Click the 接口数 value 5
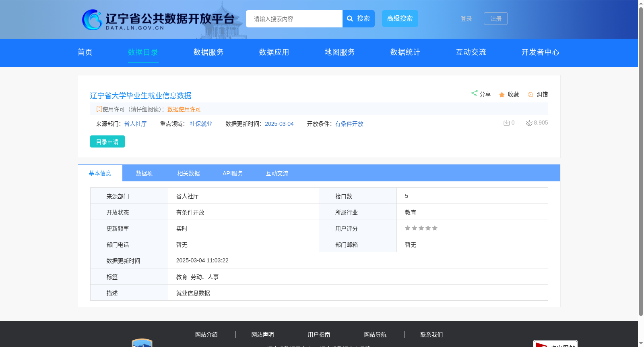The width and height of the screenshot is (644, 347). pyautogui.click(x=407, y=196)
